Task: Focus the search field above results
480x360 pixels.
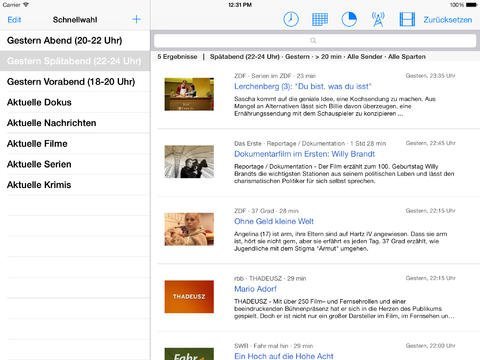Action: (315, 41)
